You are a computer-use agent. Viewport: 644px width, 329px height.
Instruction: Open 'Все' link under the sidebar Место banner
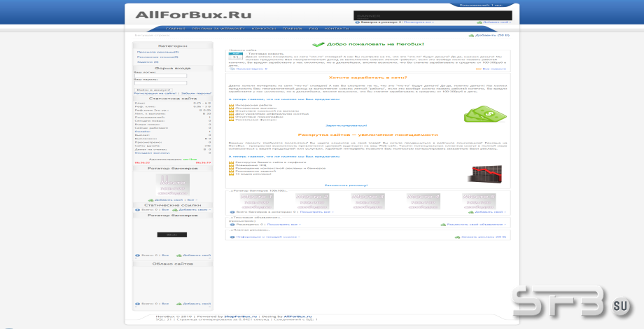click(x=190, y=200)
